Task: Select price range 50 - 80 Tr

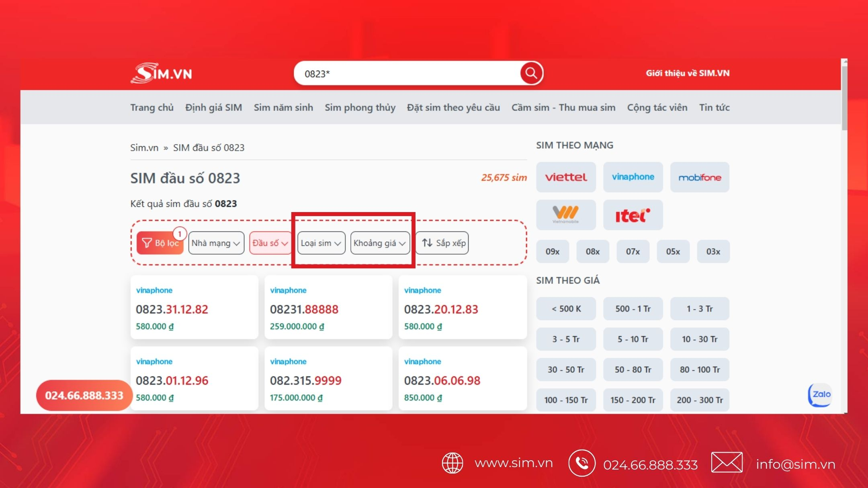Action: (x=633, y=370)
